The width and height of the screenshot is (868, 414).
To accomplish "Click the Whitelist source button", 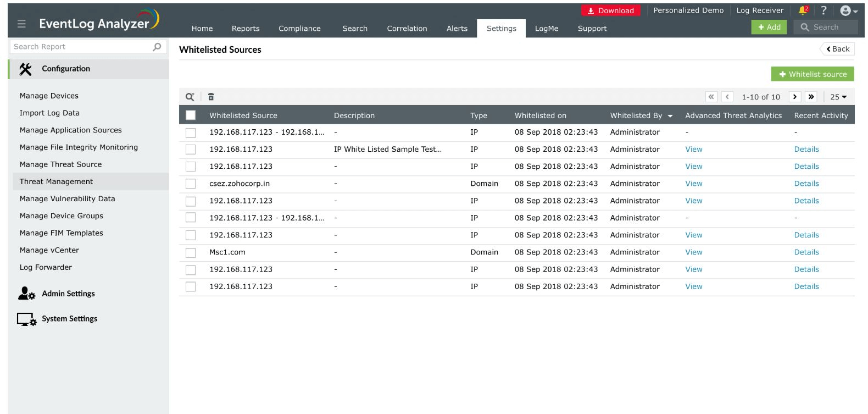I will 813,74.
